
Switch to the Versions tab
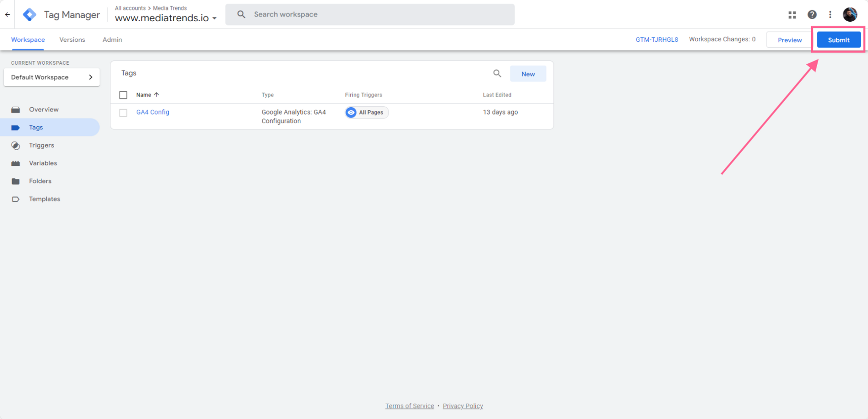(72, 40)
